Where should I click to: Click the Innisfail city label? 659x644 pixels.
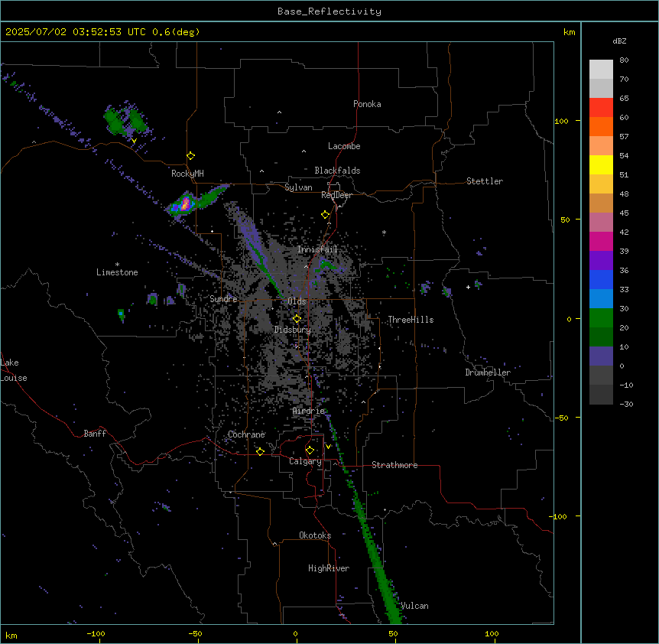point(317,249)
